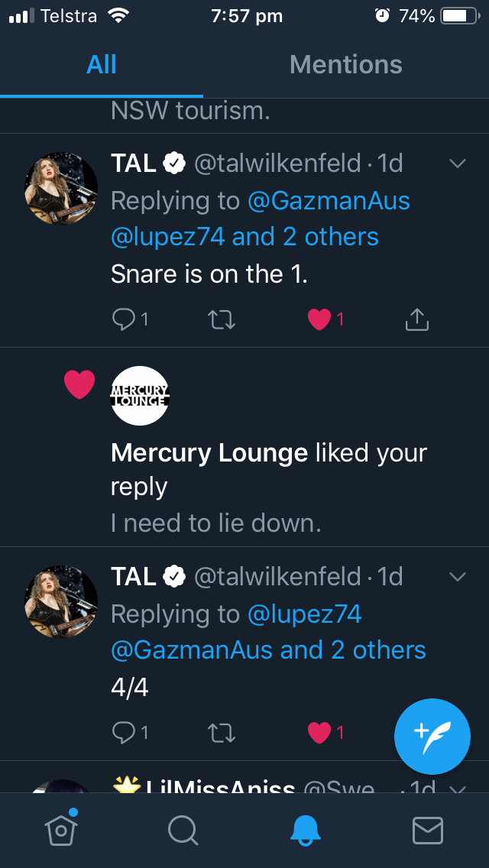Open the @lupez74 link in the "4/4" reply
Screen dimensions: 489x868
point(304,614)
